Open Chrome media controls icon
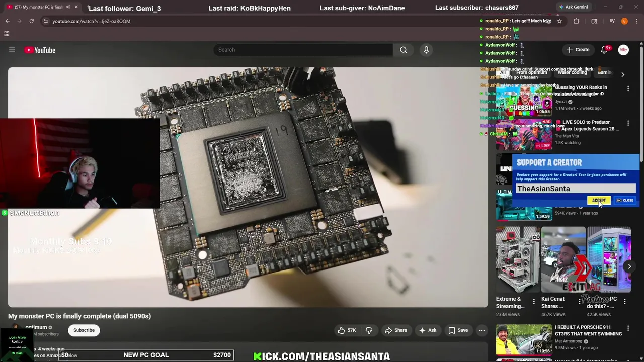 (x=612, y=21)
